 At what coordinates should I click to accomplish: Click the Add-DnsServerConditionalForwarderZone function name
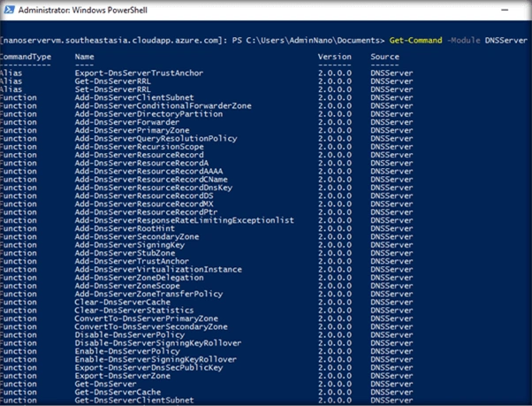(x=163, y=105)
